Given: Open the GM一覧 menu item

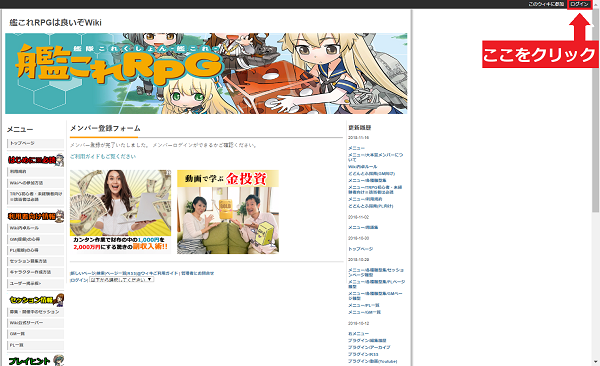Looking at the screenshot, I should pyautogui.click(x=35, y=334).
